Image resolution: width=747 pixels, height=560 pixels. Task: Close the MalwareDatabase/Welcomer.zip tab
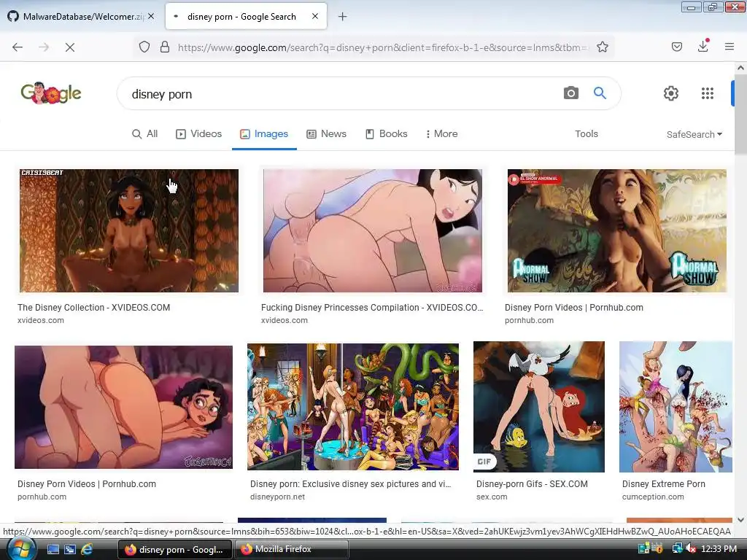151,16
